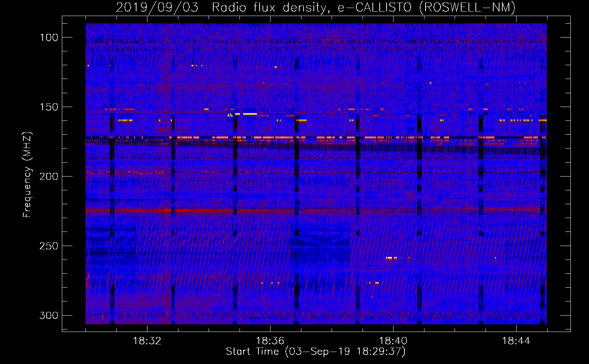Click the plot title mentioning e-CALLISTO ROSWELL-NM
The width and height of the screenshot is (589, 364).
(316, 7)
